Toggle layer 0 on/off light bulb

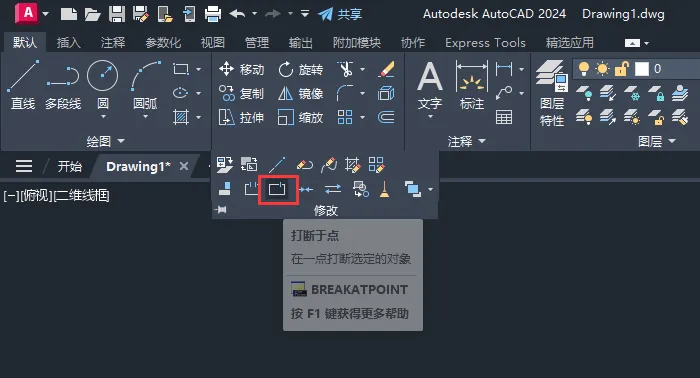tap(583, 69)
